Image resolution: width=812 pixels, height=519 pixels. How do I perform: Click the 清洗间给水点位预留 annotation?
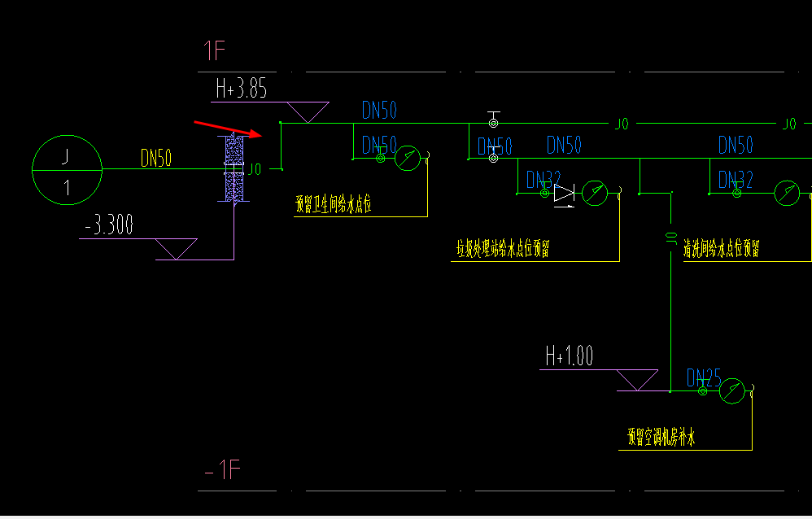click(x=721, y=248)
